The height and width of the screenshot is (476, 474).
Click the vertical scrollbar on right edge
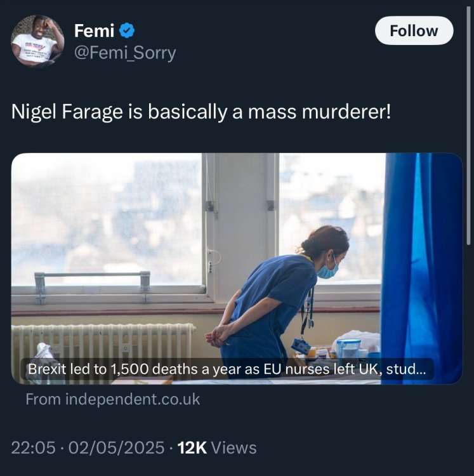(469, 127)
